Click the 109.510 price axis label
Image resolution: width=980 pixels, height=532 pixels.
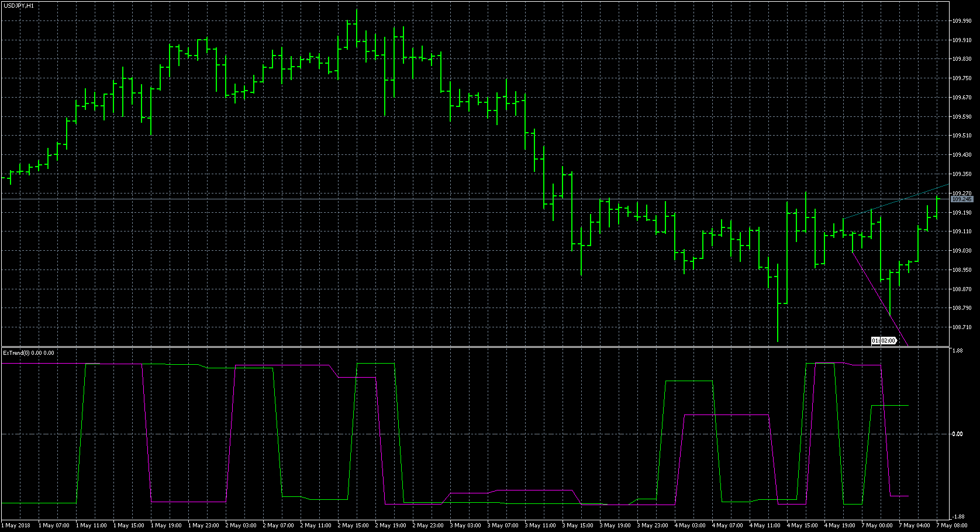962,136
